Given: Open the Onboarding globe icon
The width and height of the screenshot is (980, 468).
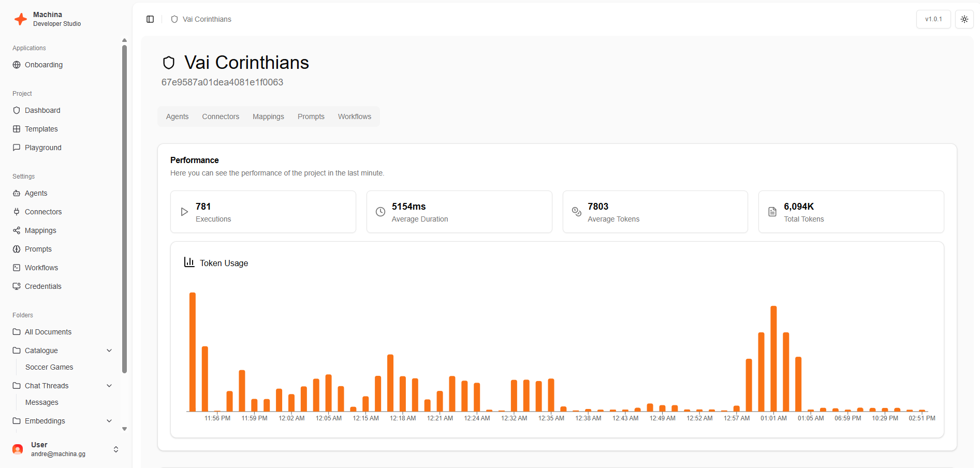Looking at the screenshot, I should 17,65.
